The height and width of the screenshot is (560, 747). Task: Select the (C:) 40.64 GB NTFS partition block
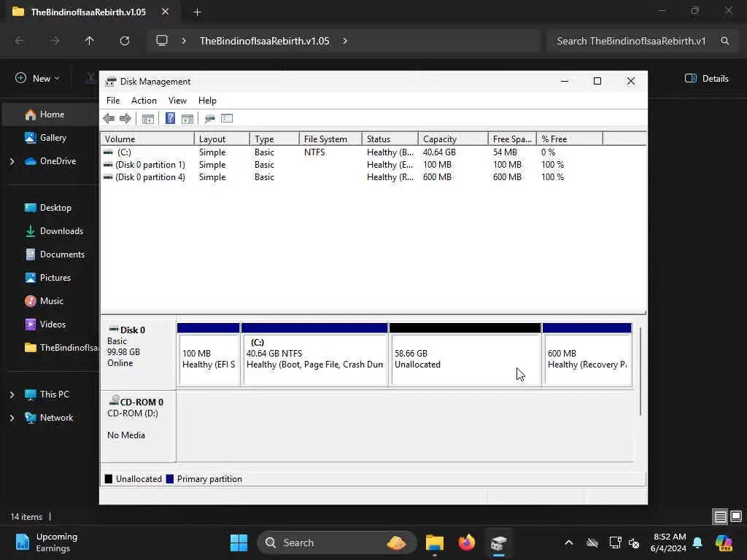click(314, 355)
